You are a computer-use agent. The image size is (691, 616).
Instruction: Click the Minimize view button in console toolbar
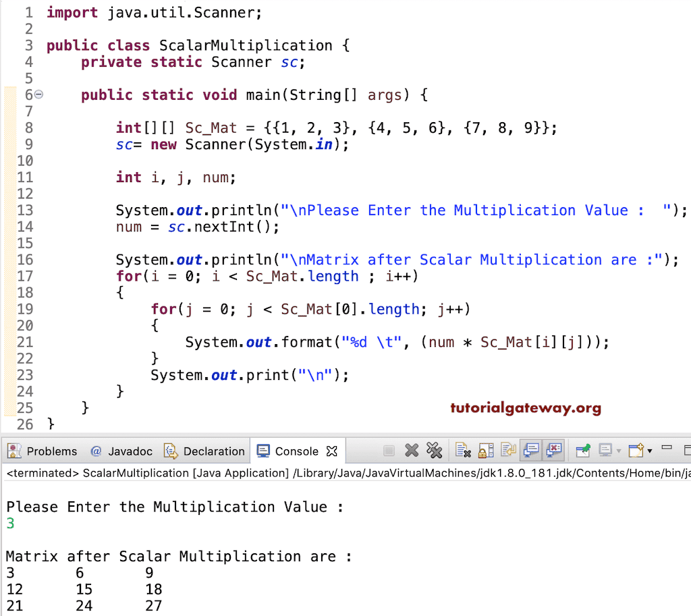[667, 446]
